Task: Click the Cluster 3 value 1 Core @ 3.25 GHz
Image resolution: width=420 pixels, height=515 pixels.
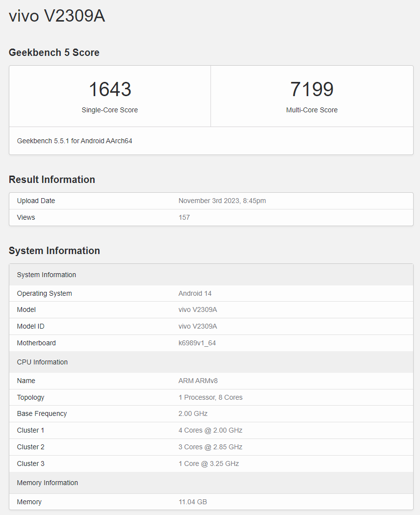Action: pyautogui.click(x=209, y=463)
